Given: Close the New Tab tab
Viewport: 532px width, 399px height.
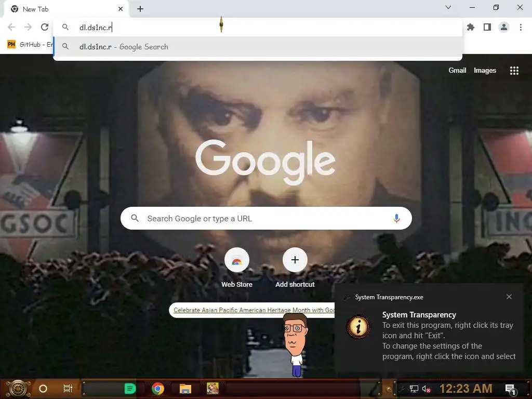Looking at the screenshot, I should click(x=121, y=9).
